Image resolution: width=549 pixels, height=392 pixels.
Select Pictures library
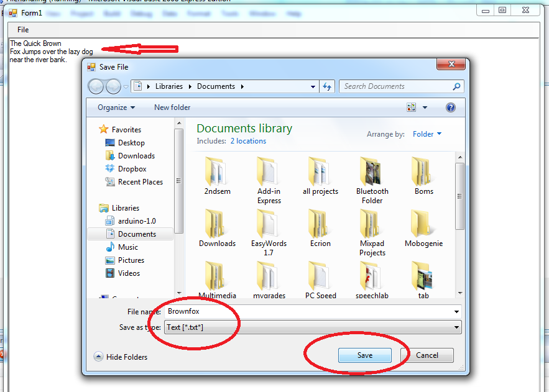point(124,260)
